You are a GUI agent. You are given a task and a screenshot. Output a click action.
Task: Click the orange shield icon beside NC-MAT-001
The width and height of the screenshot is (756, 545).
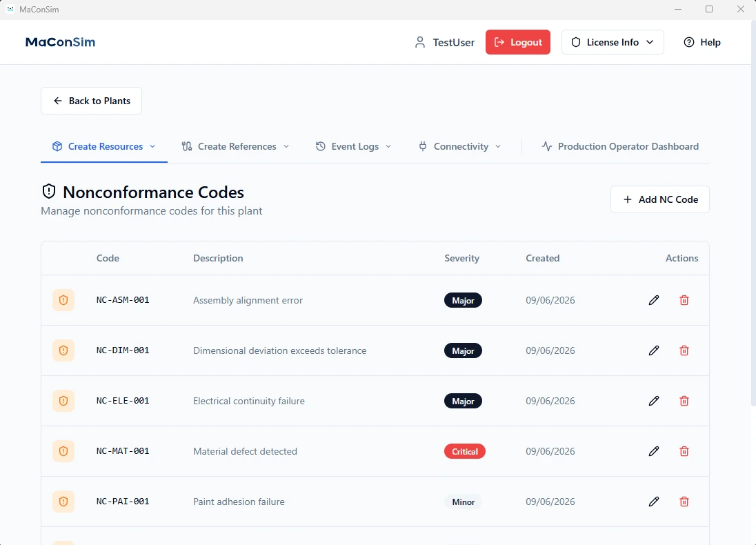[63, 451]
